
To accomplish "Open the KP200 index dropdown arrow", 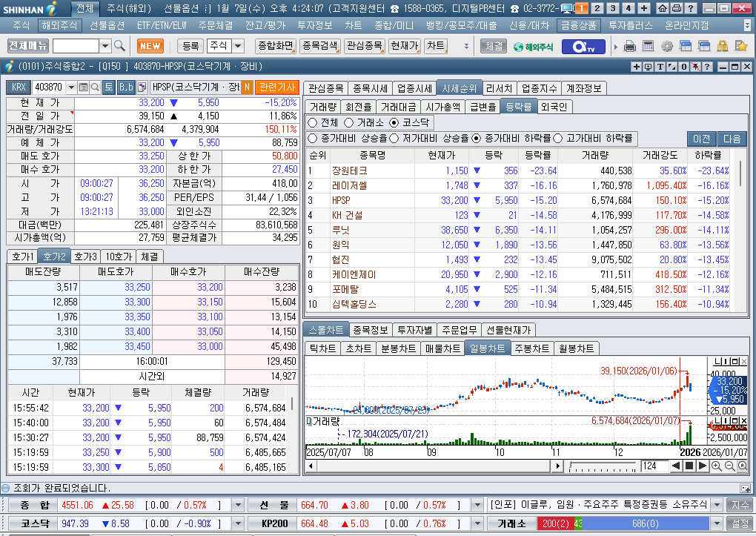I will 477,523.
